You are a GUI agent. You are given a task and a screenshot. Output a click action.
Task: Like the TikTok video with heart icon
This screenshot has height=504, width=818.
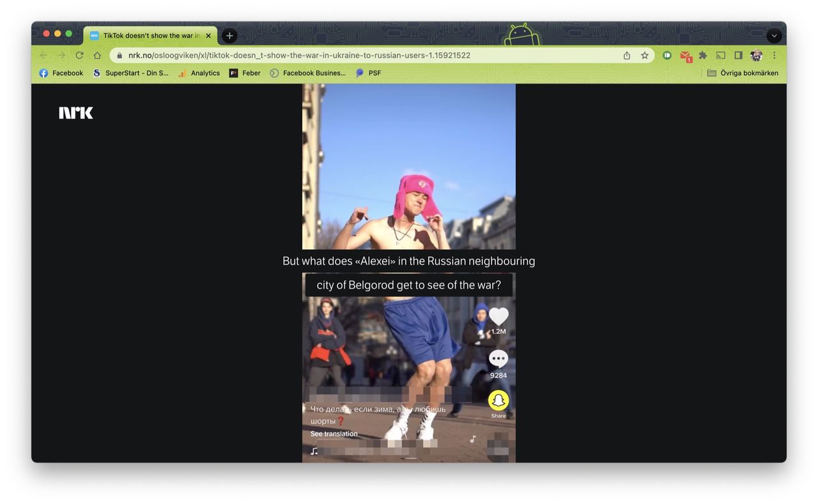(x=498, y=317)
